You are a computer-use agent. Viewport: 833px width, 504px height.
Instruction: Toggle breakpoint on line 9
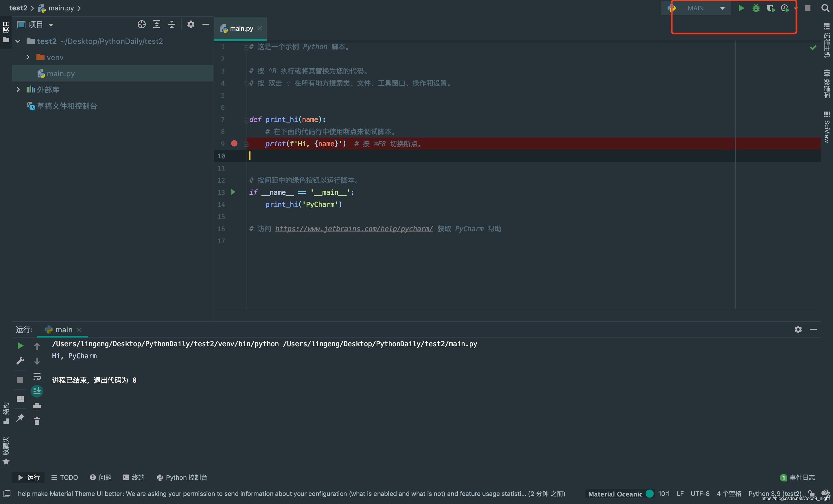click(234, 144)
